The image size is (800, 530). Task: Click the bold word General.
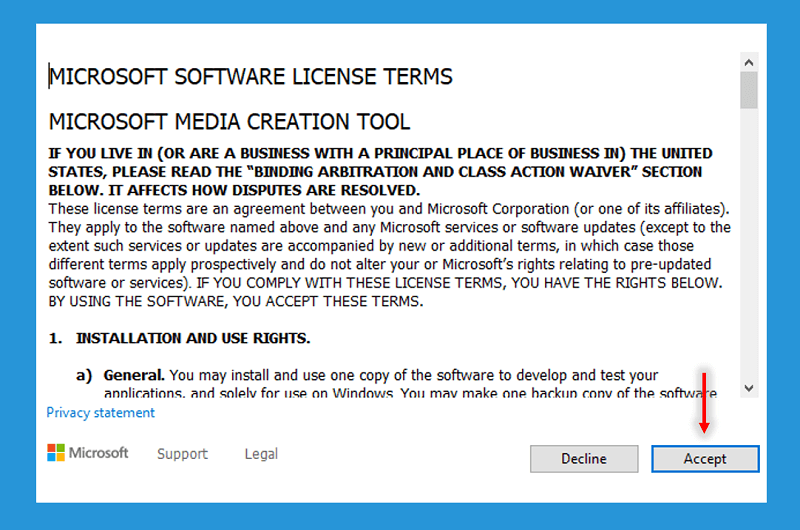click(x=134, y=375)
